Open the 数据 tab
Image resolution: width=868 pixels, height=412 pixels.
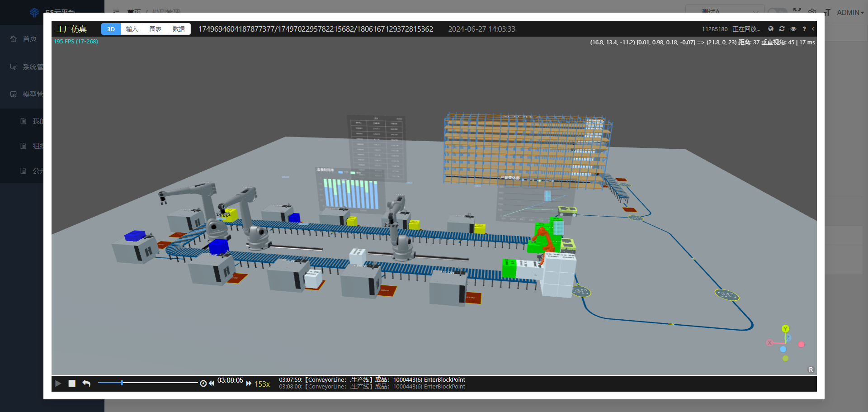point(179,29)
